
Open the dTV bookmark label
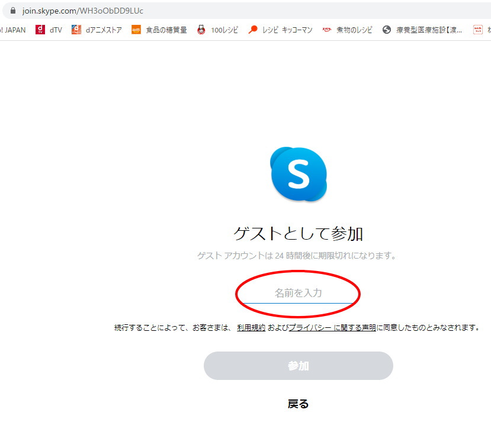56,30
